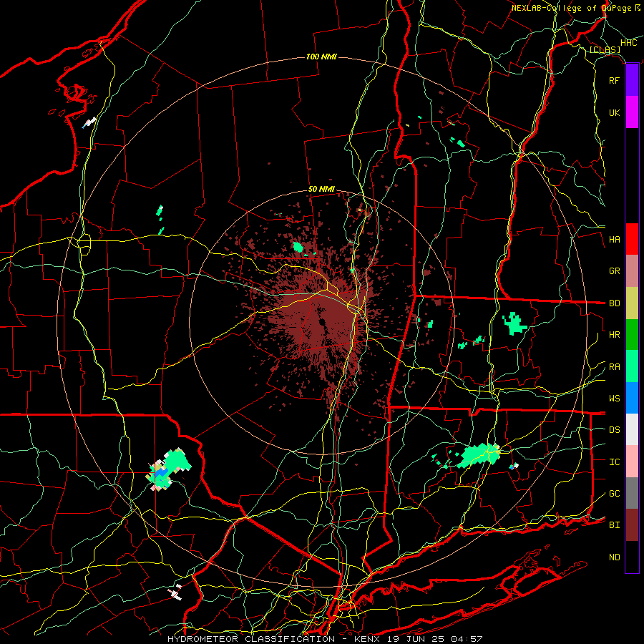This screenshot has width=644, height=644.
Task: Click the '19 JUN 25' date text
Action: [416, 639]
